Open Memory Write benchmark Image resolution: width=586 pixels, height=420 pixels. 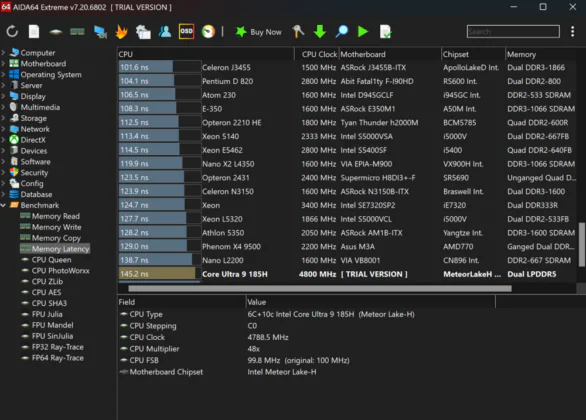[56, 227]
